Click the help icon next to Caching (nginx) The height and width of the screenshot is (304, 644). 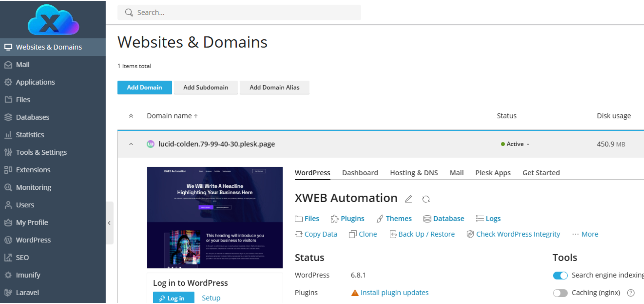631,293
